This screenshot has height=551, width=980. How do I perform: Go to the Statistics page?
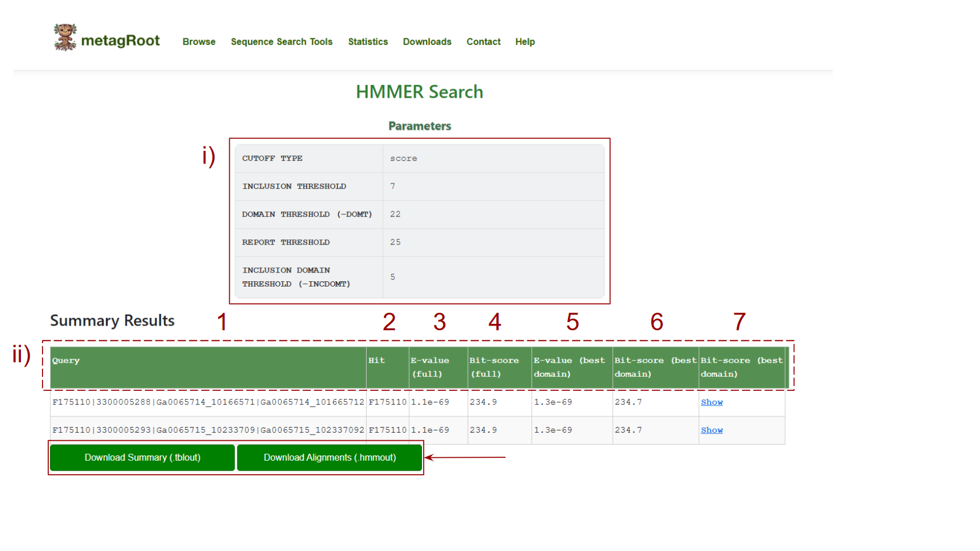click(368, 42)
